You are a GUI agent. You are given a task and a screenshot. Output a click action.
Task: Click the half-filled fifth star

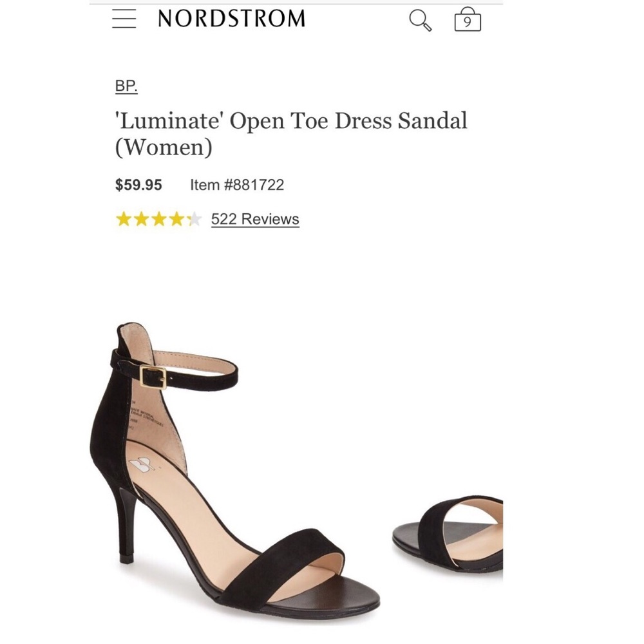[x=194, y=219]
